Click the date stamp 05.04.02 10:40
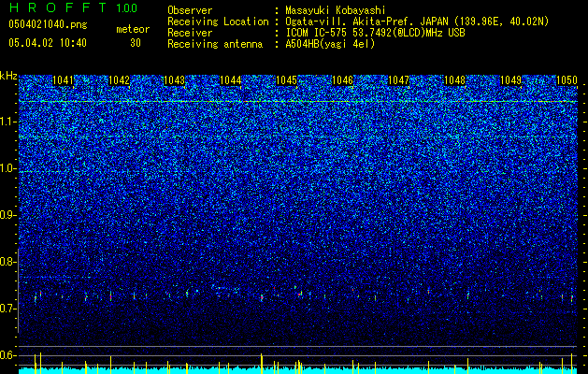Image resolution: width=588 pixels, height=374 pixels. pyautogui.click(x=48, y=43)
